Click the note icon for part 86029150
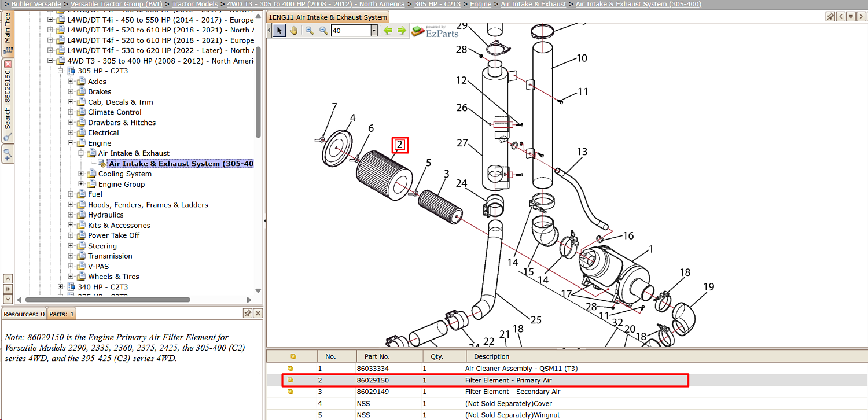The height and width of the screenshot is (420, 868). point(290,380)
